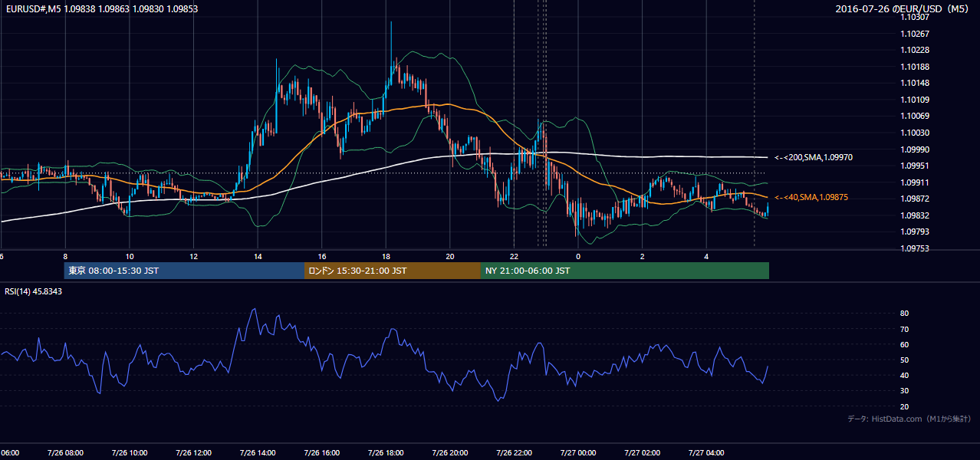Click hour label 10 under the price chart

tap(130, 256)
